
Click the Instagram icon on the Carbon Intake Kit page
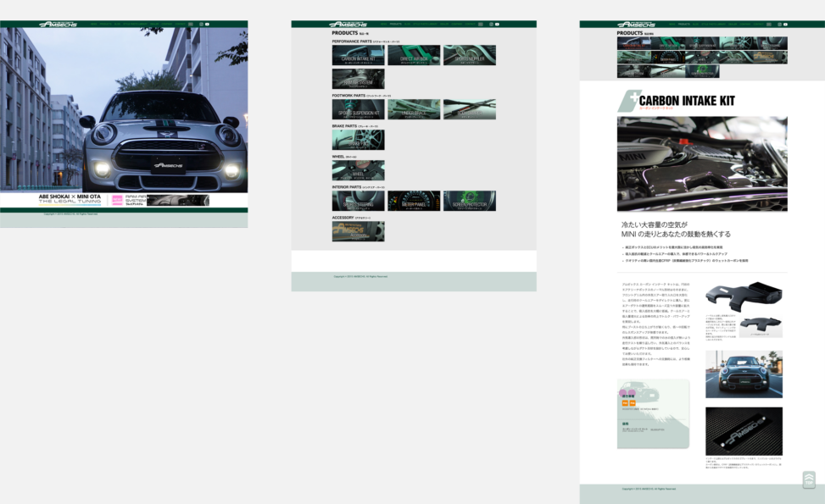(778, 25)
